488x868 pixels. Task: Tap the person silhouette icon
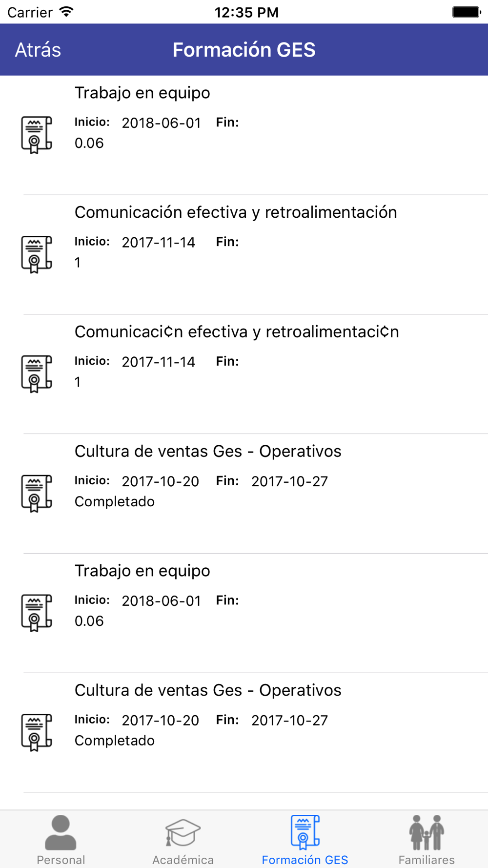tap(61, 832)
